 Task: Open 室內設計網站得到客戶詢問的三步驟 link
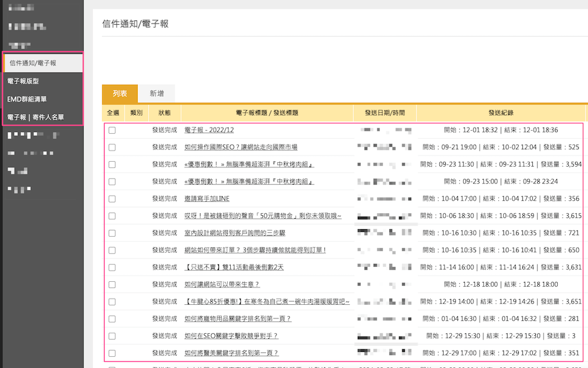pyautogui.click(x=235, y=233)
